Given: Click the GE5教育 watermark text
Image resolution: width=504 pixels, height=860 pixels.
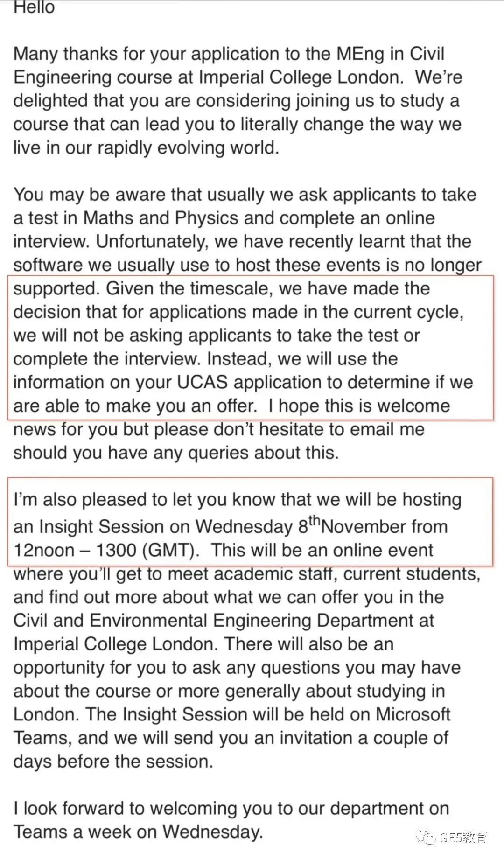Looking at the screenshot, I should click(464, 838).
